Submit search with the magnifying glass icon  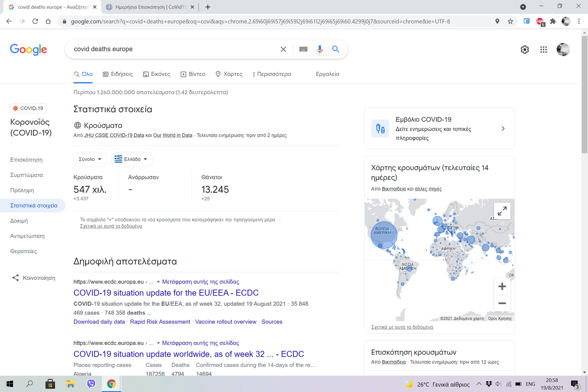coord(336,49)
